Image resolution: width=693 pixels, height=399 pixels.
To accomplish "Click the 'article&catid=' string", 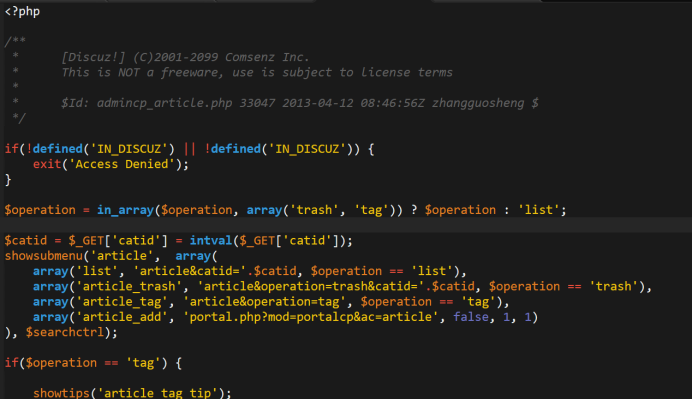I will pos(189,271).
